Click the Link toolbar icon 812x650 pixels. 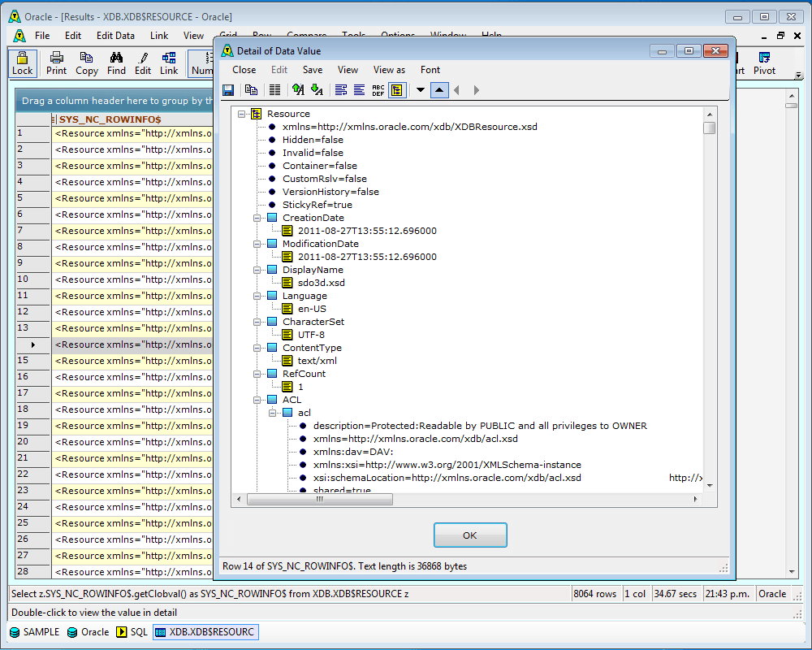(x=169, y=63)
